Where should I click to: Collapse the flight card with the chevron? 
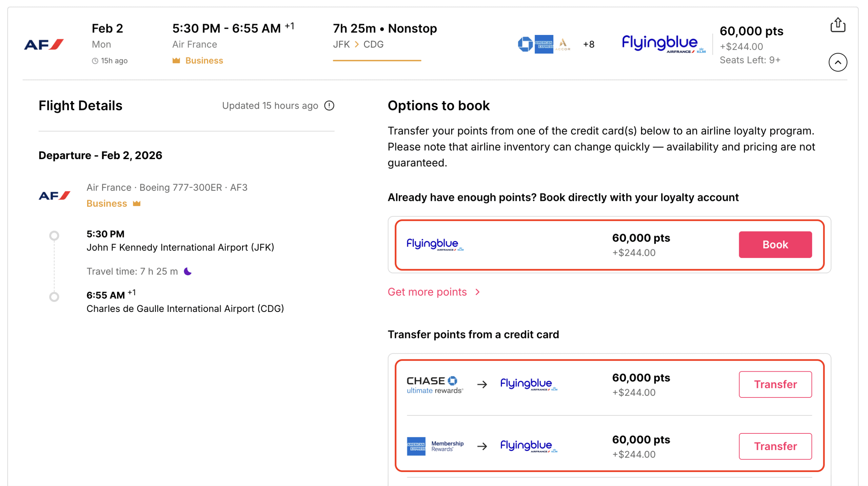[838, 62]
